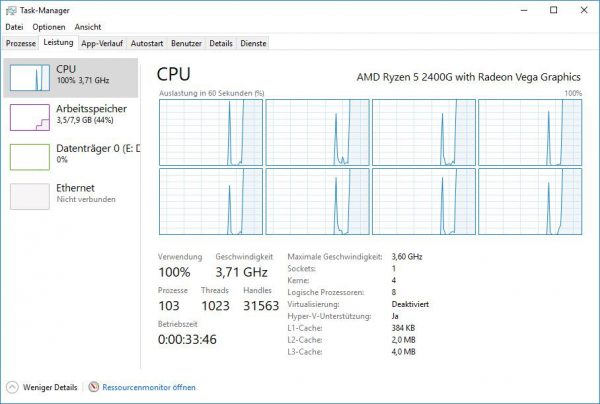
Task: Open the Ansicht menu
Action: point(88,27)
